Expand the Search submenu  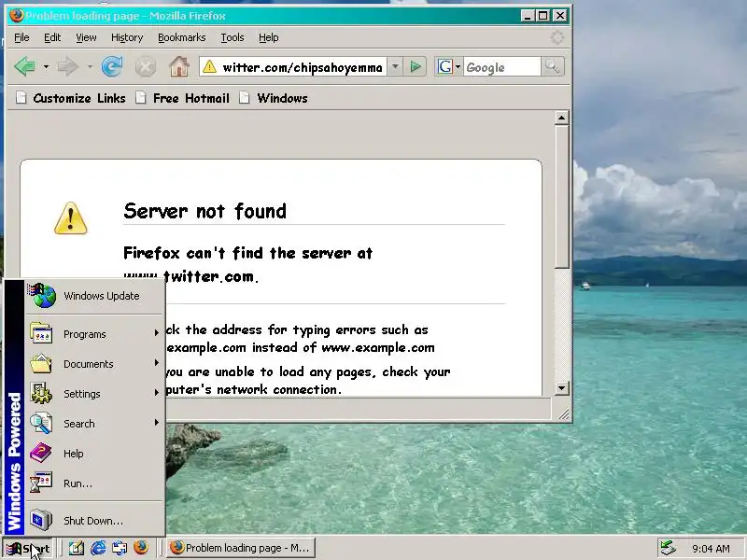click(x=95, y=424)
